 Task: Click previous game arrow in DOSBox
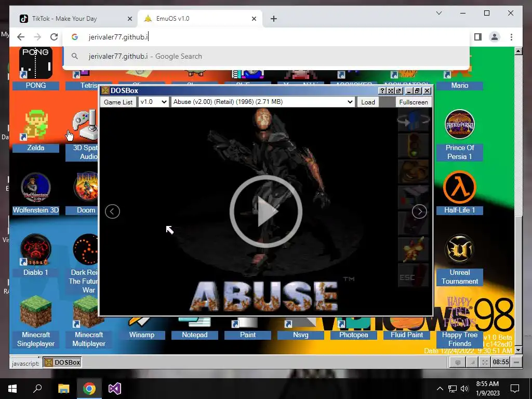[x=112, y=211]
